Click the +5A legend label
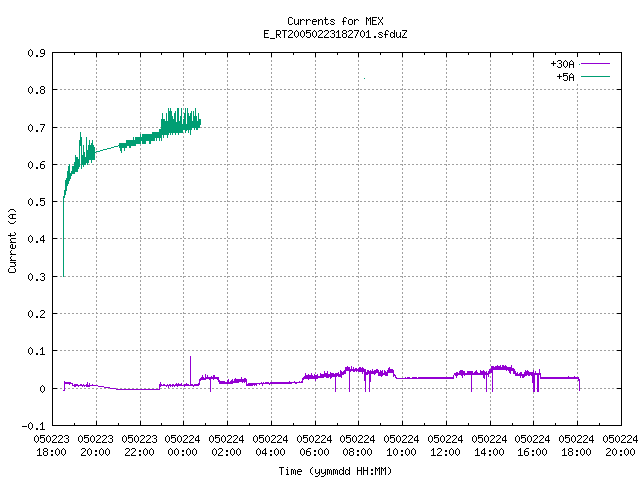This screenshot has height=480, width=640. pyautogui.click(x=565, y=77)
